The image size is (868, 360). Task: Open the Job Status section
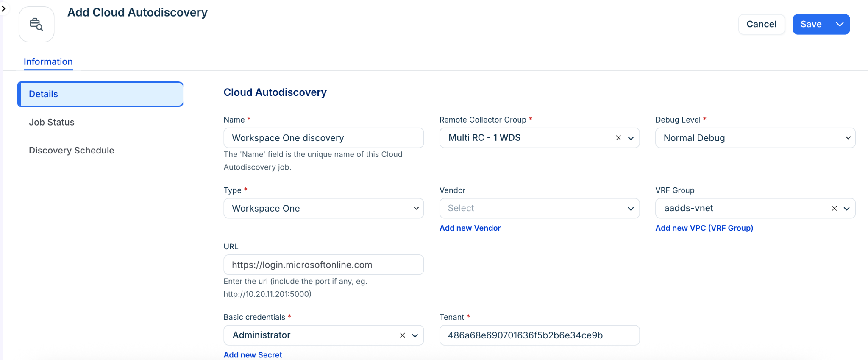52,122
